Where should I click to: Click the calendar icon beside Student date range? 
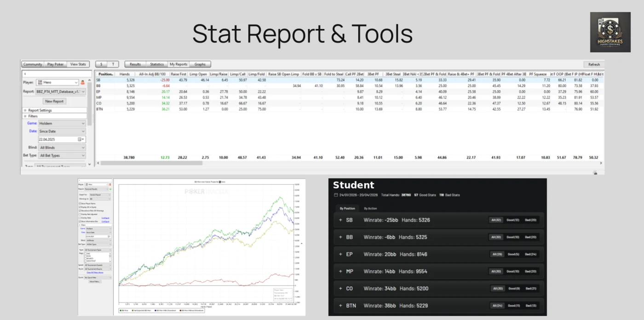point(336,195)
